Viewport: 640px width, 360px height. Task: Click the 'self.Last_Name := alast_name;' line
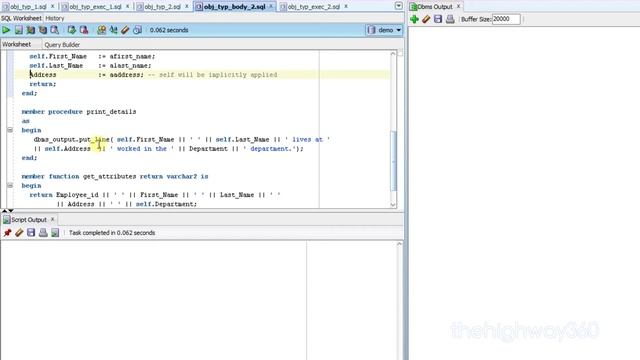point(90,65)
